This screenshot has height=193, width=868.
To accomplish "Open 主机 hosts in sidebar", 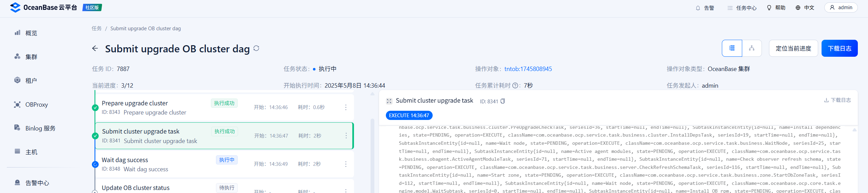I will [x=26, y=152].
